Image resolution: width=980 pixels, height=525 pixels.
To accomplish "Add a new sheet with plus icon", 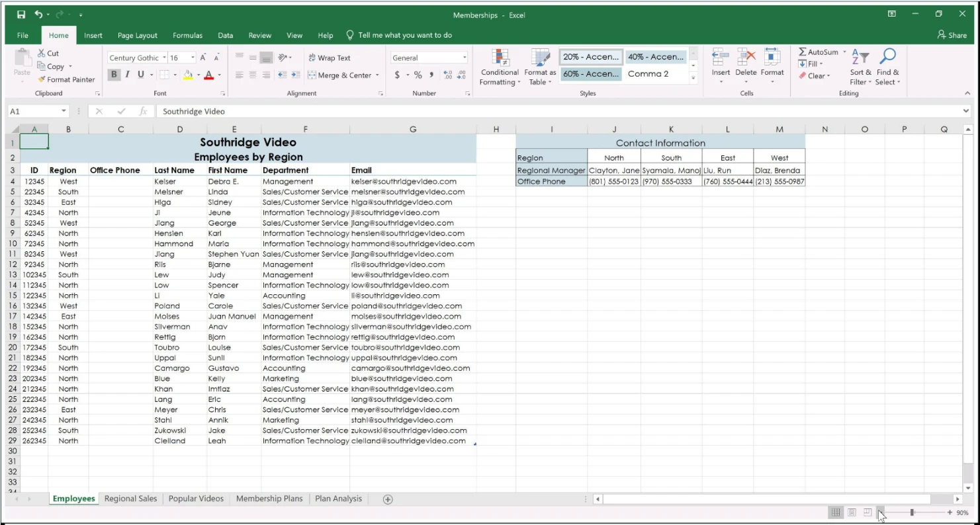I will (388, 499).
